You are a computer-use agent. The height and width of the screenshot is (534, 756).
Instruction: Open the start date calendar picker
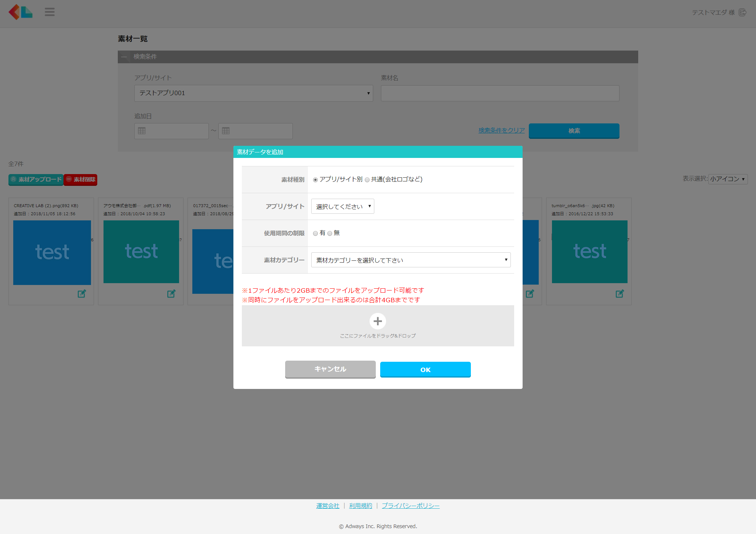point(142,131)
